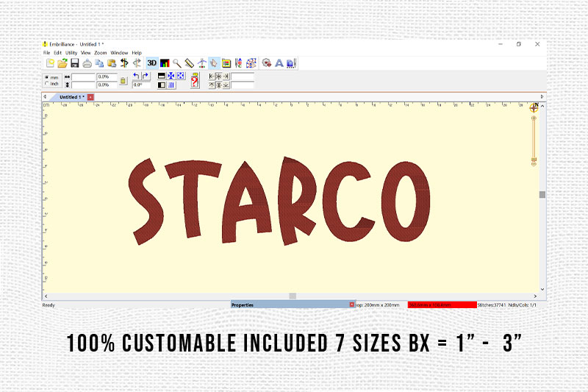Click the design height input field

(x=83, y=85)
